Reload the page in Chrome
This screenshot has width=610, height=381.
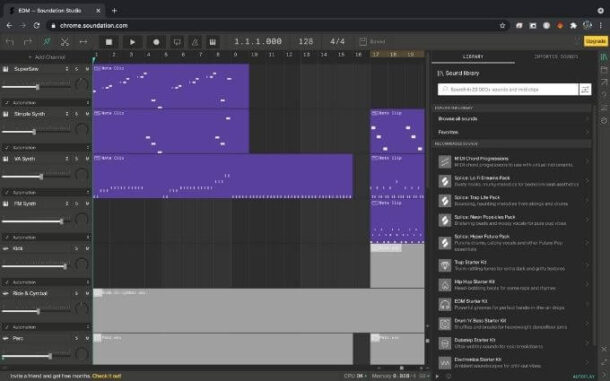pos(37,26)
